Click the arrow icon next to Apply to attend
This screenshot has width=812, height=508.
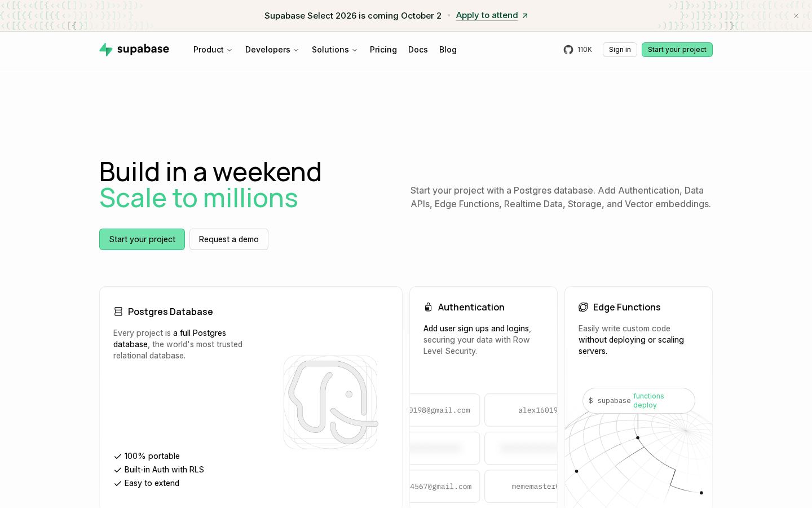point(525,16)
